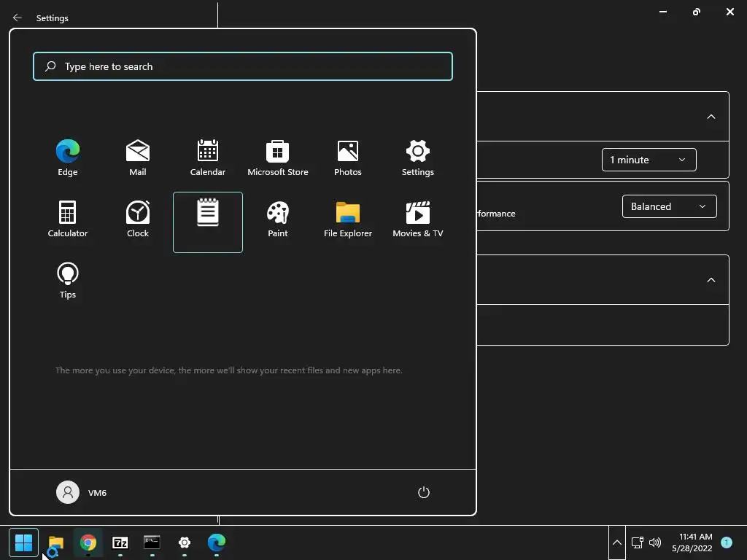Open the Balanced power mode dropdown
The image size is (747, 560).
pyautogui.click(x=670, y=206)
